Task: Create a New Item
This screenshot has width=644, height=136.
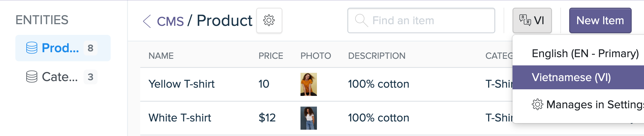Action: tap(600, 21)
